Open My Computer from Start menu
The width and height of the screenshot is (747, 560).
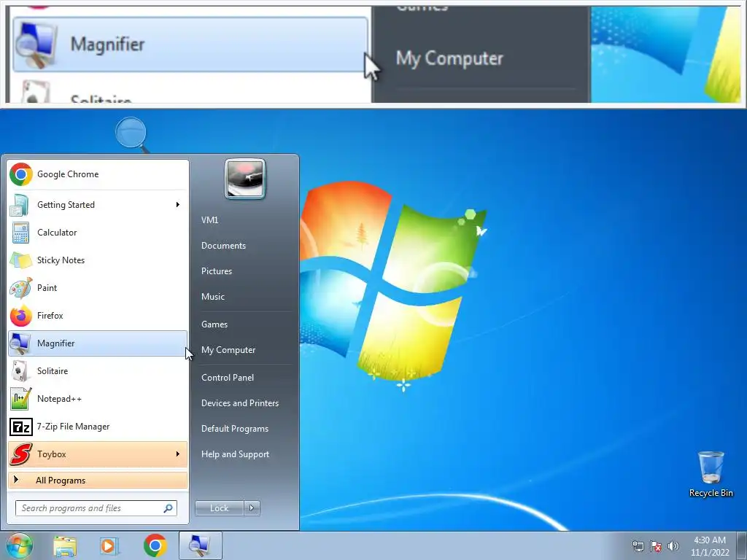coord(228,350)
